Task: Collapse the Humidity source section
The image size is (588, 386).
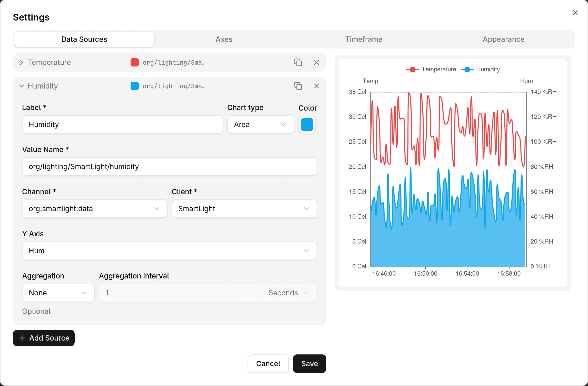Action: click(22, 86)
